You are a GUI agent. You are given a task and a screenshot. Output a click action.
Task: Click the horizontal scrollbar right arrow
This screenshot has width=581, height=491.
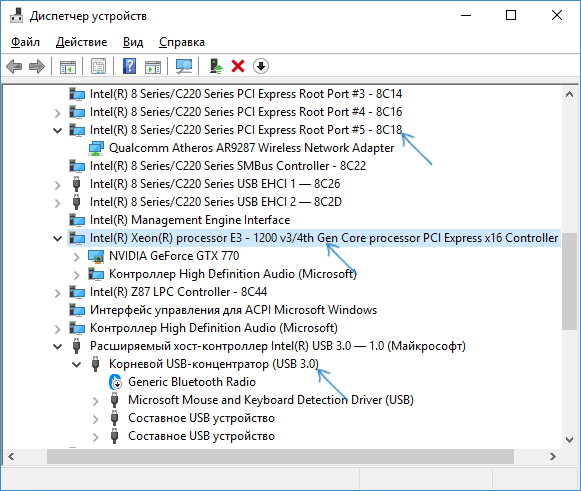[553, 456]
